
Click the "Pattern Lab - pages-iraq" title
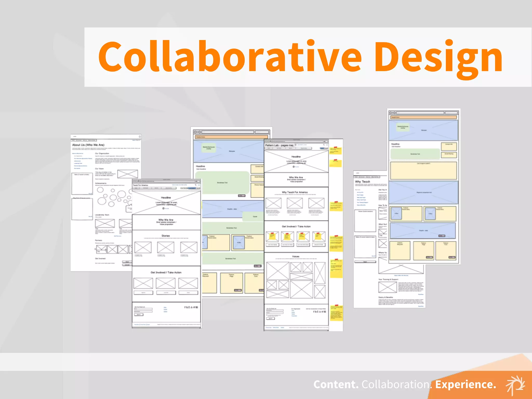coord(279,145)
